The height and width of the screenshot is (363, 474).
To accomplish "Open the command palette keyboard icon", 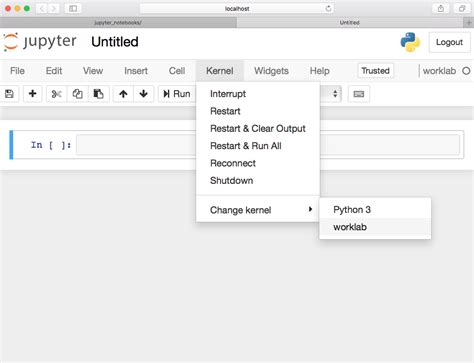I will coord(359,94).
